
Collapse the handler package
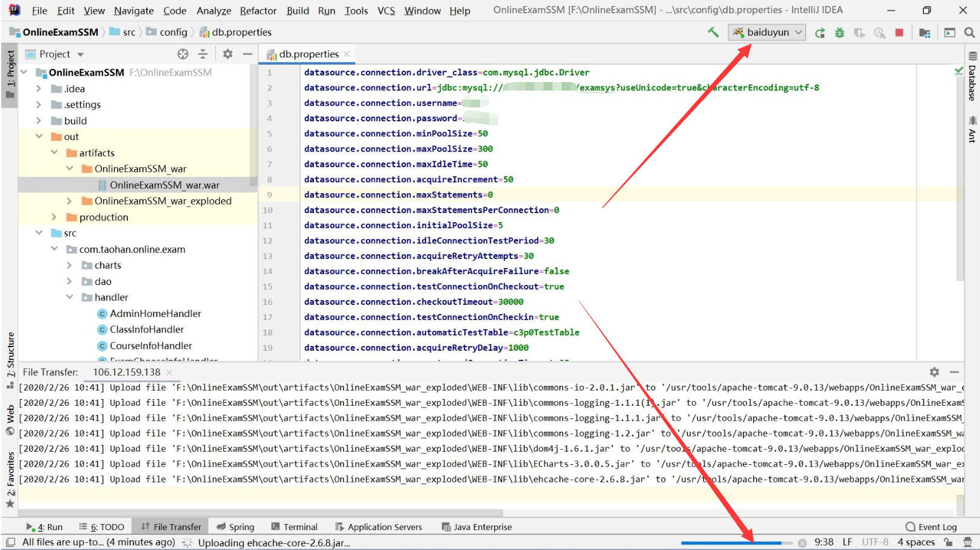pos(69,297)
